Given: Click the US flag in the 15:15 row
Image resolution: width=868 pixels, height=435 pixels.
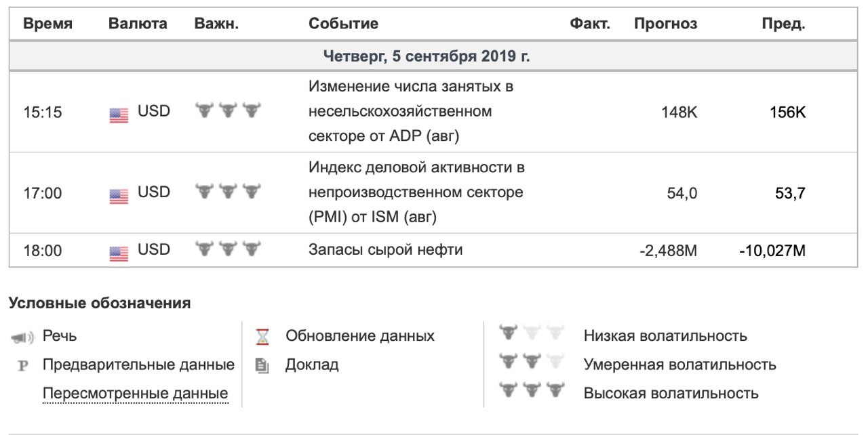Looking at the screenshot, I should click(119, 116).
